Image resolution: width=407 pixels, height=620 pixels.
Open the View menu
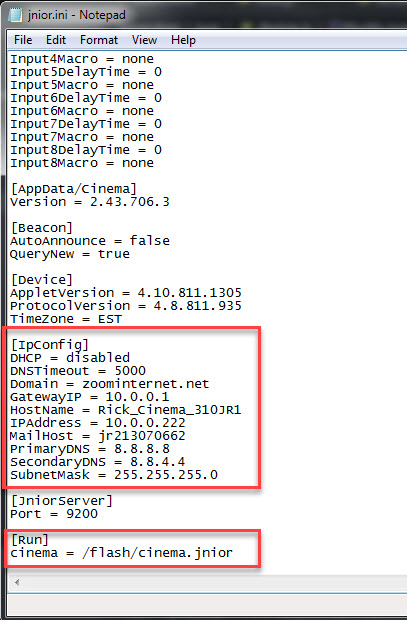click(x=144, y=40)
